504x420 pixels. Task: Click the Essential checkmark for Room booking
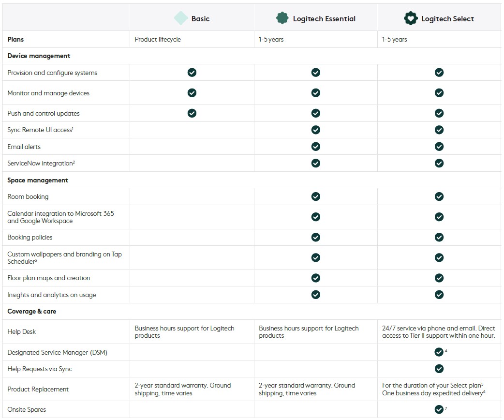[x=316, y=196]
